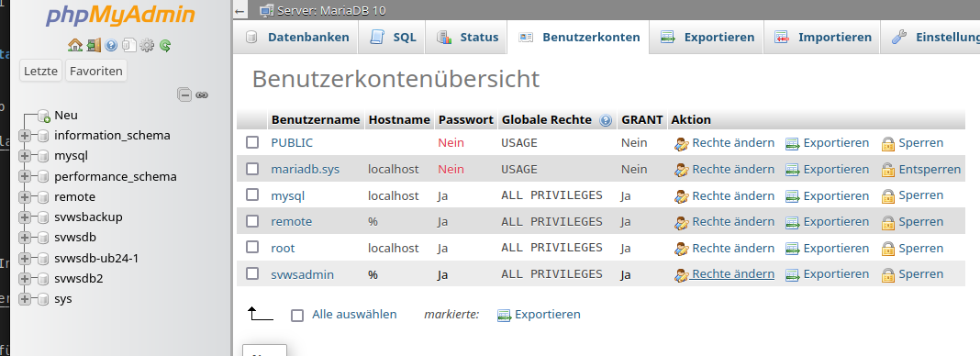Open the root username link

tap(283, 248)
